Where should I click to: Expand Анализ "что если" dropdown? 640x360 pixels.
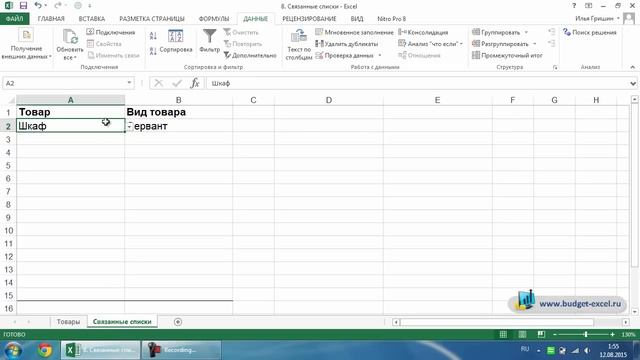pos(461,44)
